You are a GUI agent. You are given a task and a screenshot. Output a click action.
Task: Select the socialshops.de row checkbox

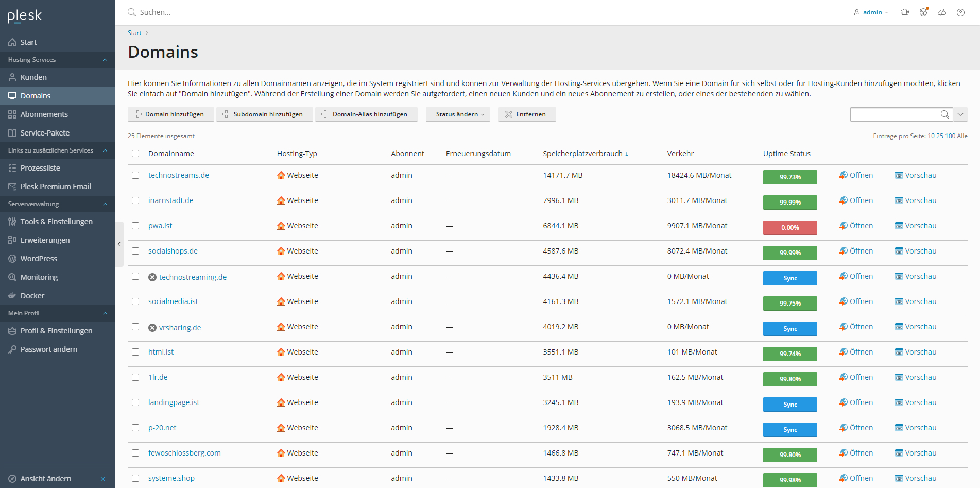click(135, 251)
